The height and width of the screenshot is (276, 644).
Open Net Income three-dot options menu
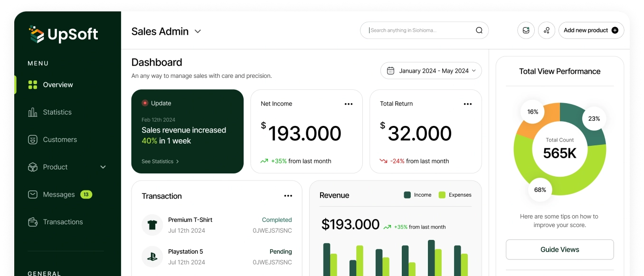tap(349, 104)
